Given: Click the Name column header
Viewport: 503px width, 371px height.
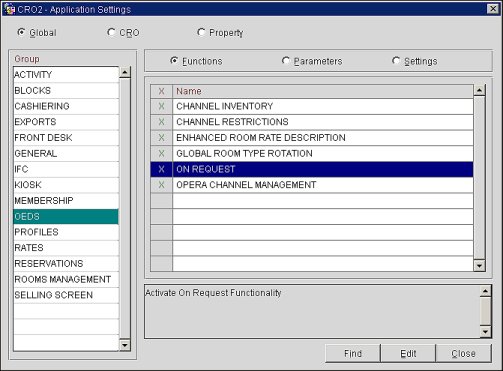Looking at the screenshot, I should click(323, 91).
